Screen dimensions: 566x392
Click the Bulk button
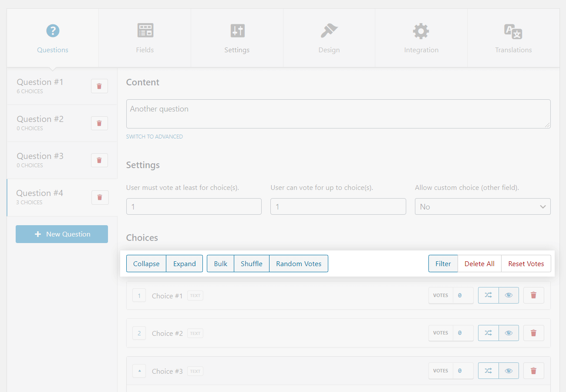pos(221,264)
